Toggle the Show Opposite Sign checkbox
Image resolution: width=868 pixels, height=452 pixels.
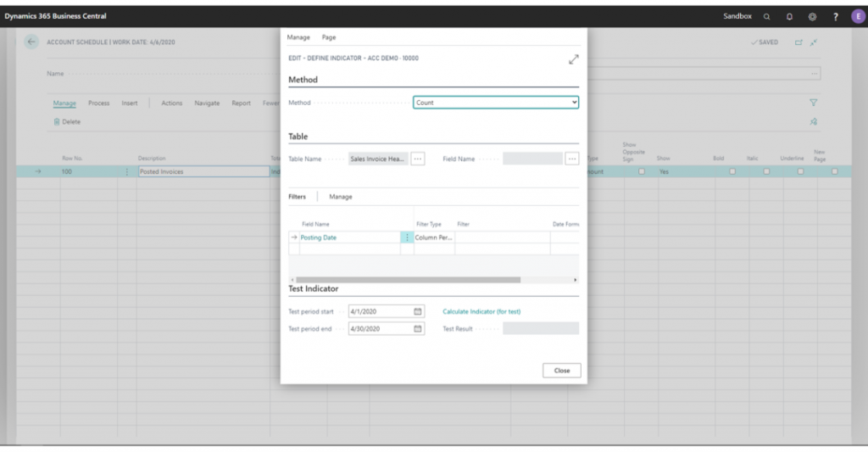tap(642, 171)
